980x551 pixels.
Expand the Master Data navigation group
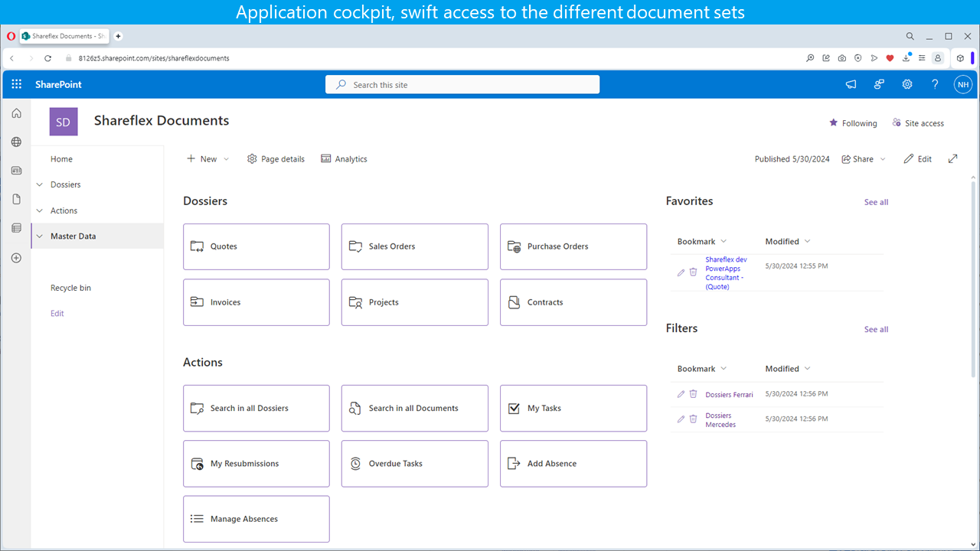[x=40, y=236]
